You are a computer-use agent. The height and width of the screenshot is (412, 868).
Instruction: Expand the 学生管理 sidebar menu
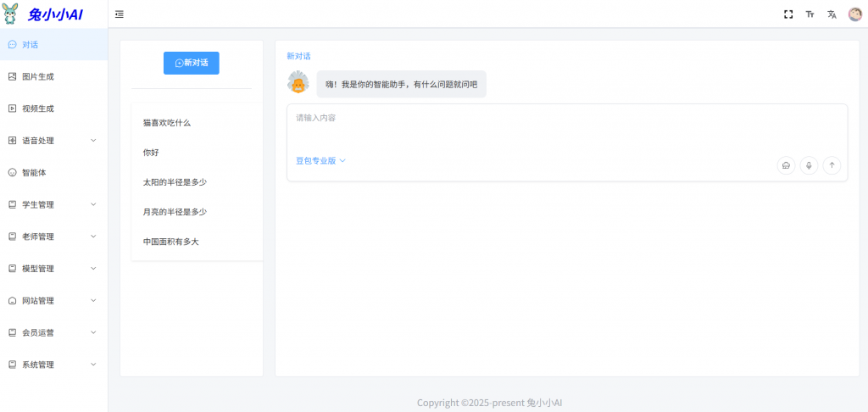click(x=53, y=204)
